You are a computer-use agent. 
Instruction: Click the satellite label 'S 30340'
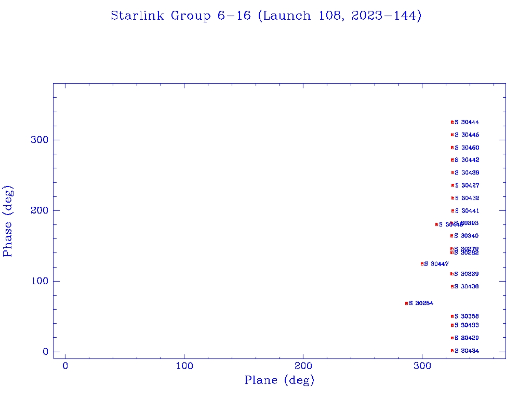[x=466, y=236]
